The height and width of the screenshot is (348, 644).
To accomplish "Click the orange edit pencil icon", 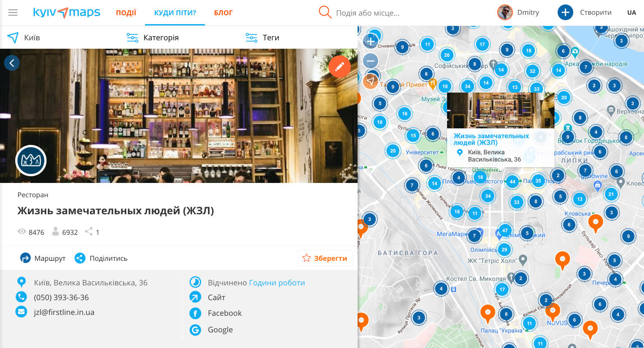I will [339, 67].
